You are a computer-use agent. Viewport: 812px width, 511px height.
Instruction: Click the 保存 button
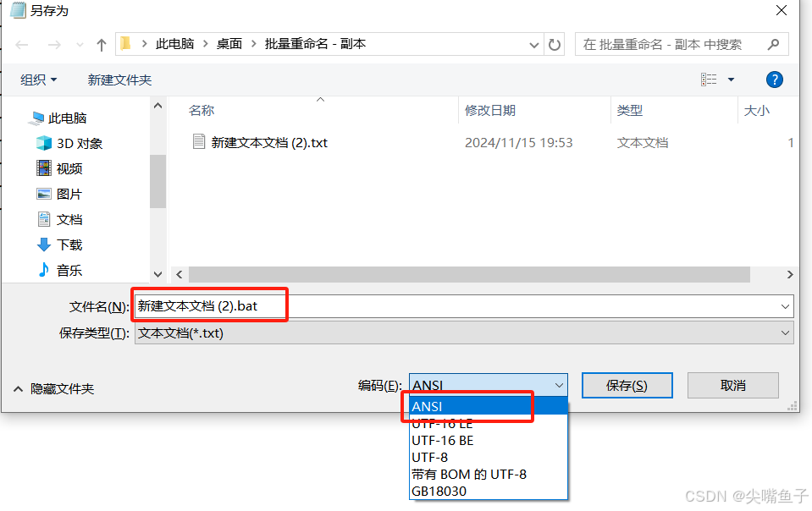627,386
